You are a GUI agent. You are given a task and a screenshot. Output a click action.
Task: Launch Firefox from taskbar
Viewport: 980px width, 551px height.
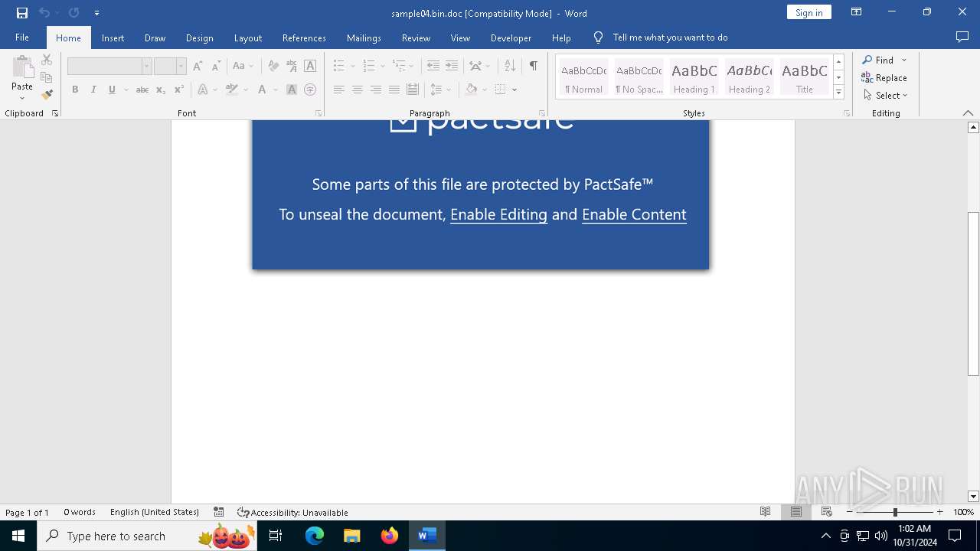click(390, 536)
